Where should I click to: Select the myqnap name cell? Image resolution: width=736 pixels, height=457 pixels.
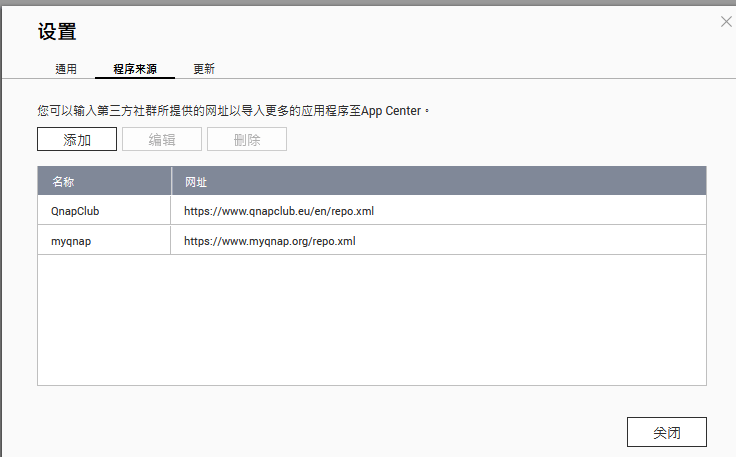104,241
